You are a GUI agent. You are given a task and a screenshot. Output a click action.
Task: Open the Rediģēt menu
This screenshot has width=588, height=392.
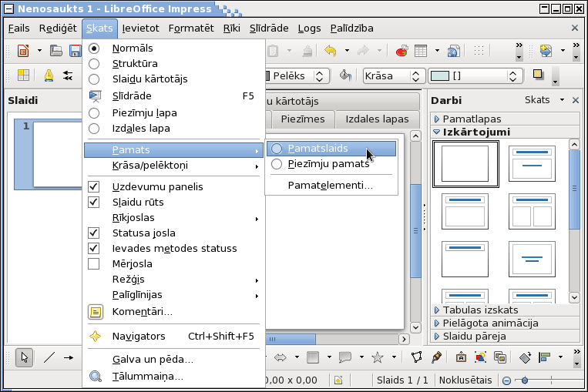click(58, 28)
